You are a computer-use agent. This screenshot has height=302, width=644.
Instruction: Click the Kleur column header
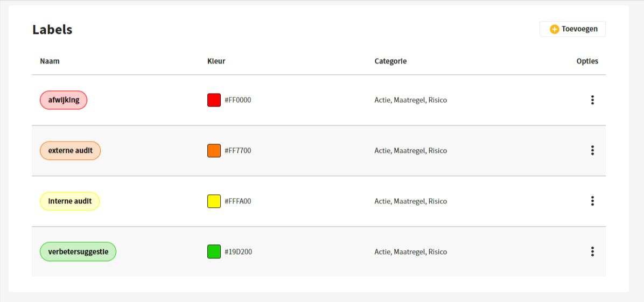coord(216,61)
